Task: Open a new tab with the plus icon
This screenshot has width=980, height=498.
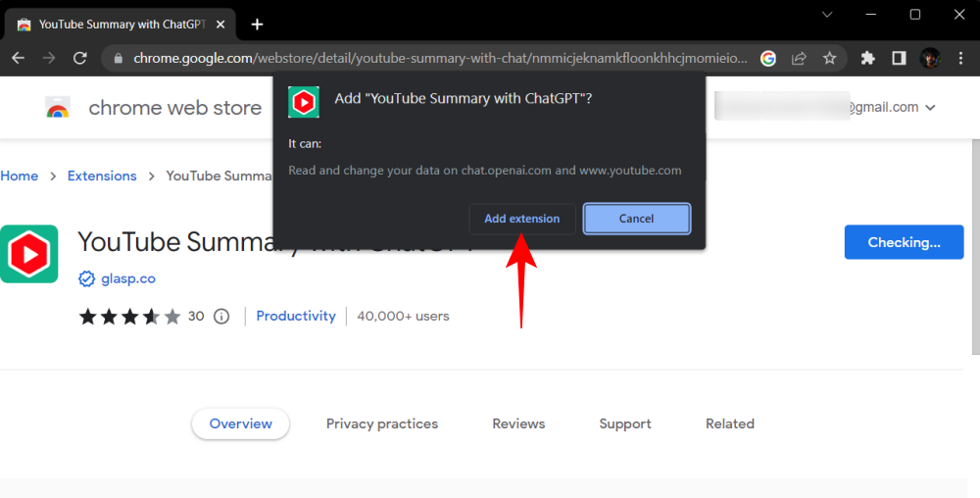Action: tap(257, 25)
